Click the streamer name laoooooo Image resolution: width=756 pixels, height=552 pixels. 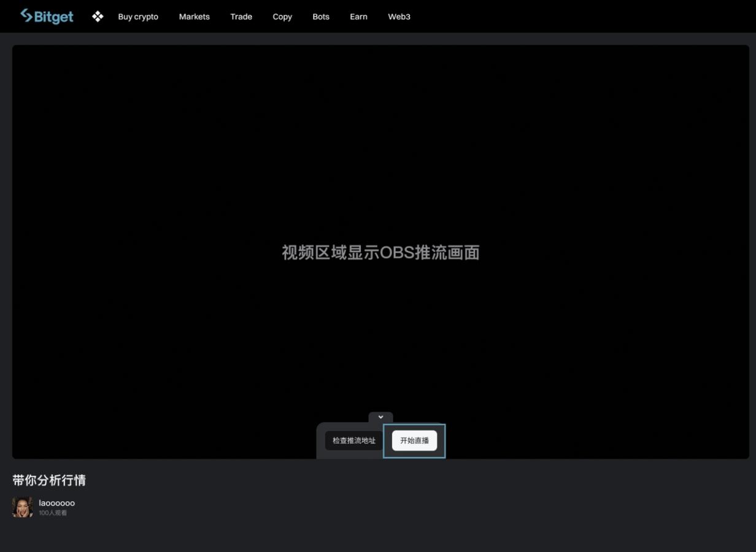click(56, 502)
